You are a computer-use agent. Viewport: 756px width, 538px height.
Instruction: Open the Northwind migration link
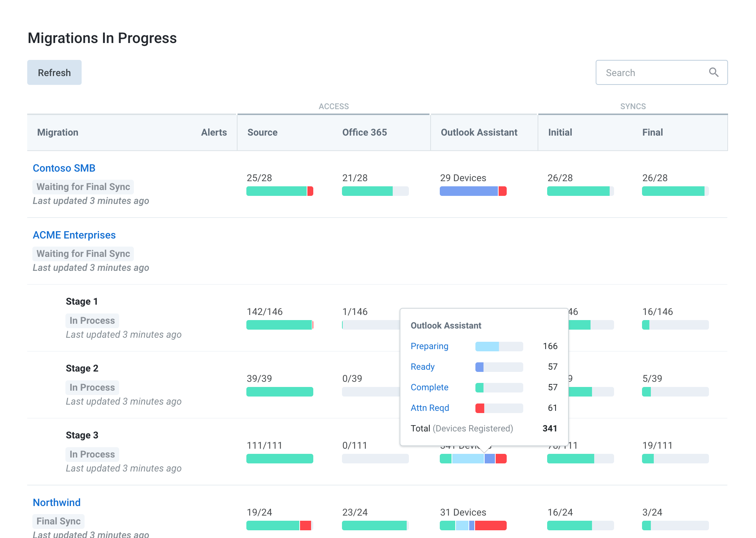57,502
